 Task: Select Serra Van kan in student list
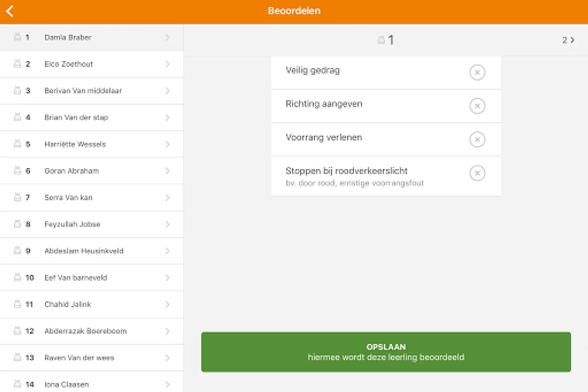coord(68,197)
